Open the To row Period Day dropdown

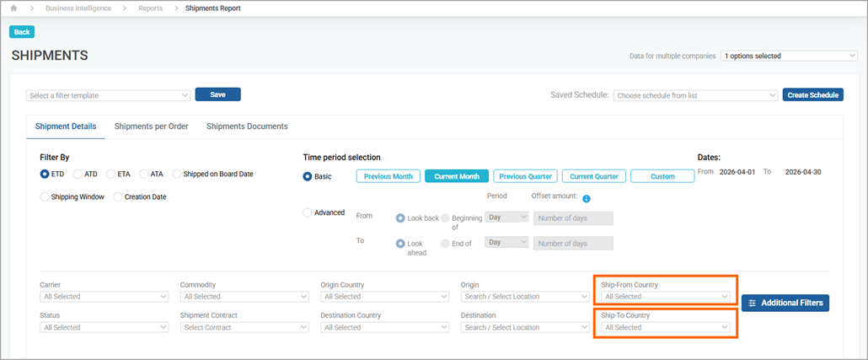coord(507,243)
